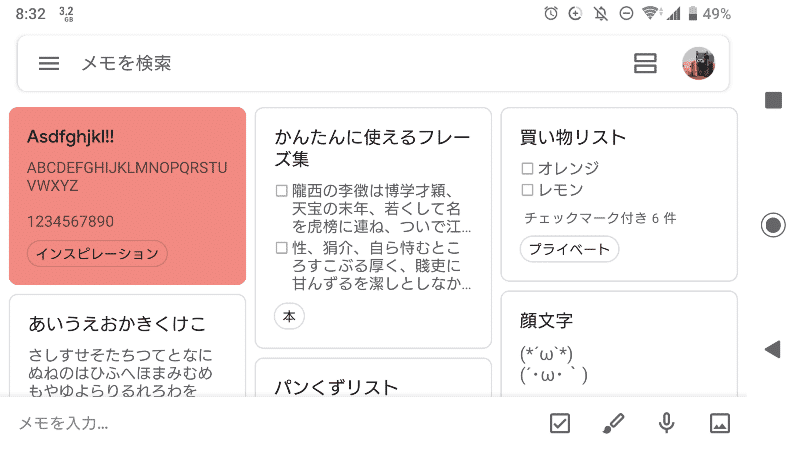The image size is (800, 450).
Task: Tap the メモを入力 new note field
Action: 276,423
